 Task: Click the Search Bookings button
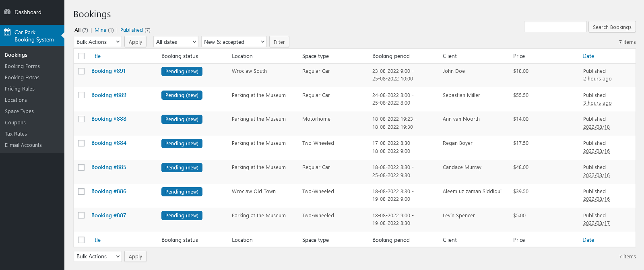coord(612,27)
